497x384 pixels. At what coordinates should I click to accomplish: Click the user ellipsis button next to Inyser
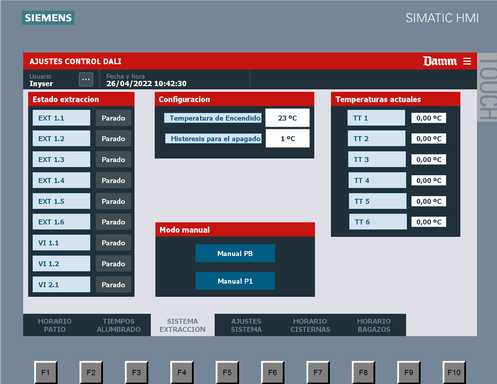click(86, 79)
